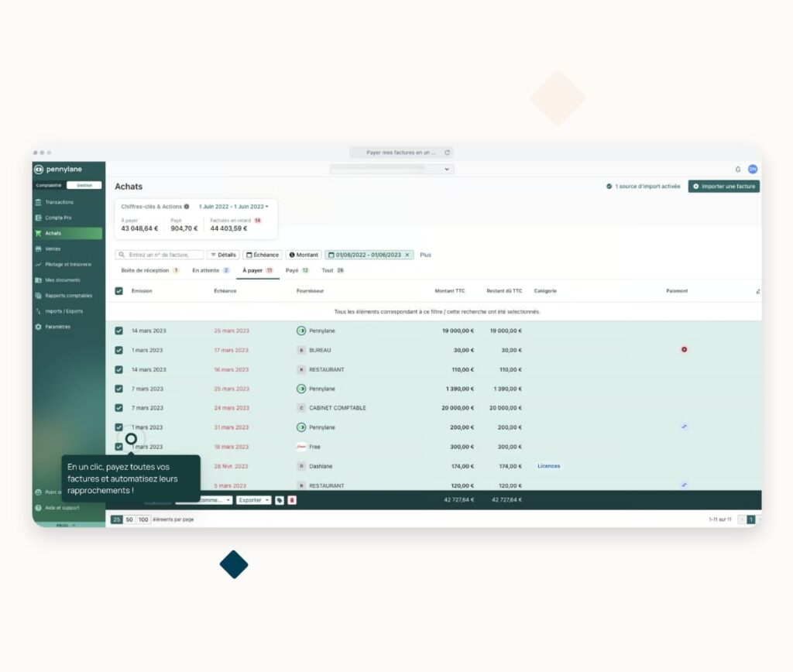Sort by the Émission column header
Screen dimensions: 793x672
142,291
